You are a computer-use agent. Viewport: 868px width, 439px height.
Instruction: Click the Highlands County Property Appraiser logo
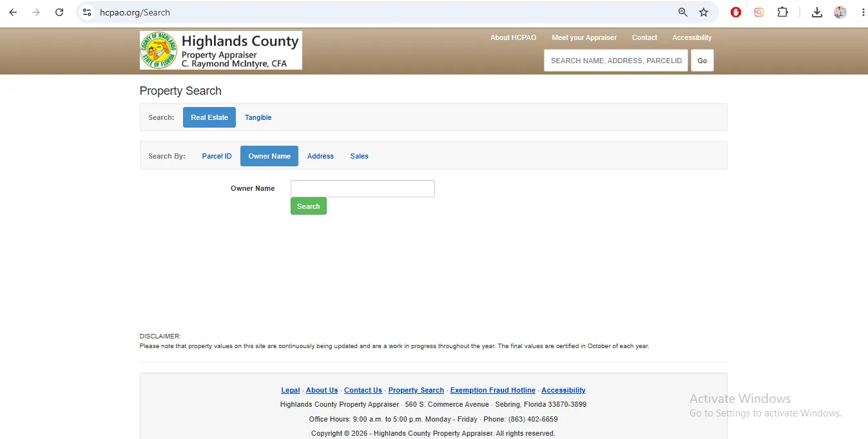pyautogui.click(x=221, y=50)
